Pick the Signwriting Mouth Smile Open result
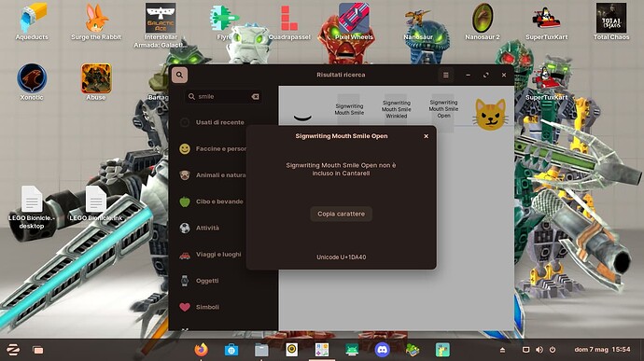Screen dimensions: 644x361 [443, 109]
